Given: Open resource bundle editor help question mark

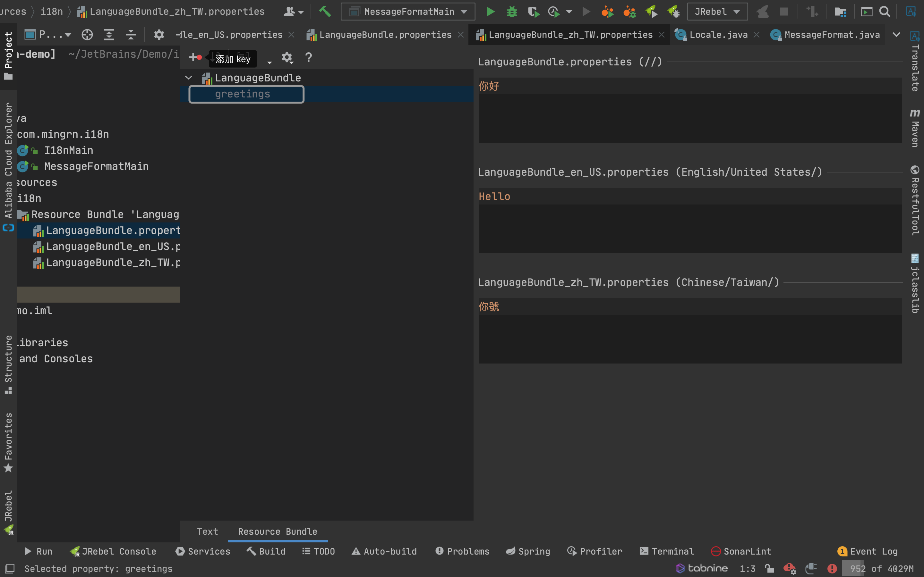Looking at the screenshot, I should tap(309, 58).
